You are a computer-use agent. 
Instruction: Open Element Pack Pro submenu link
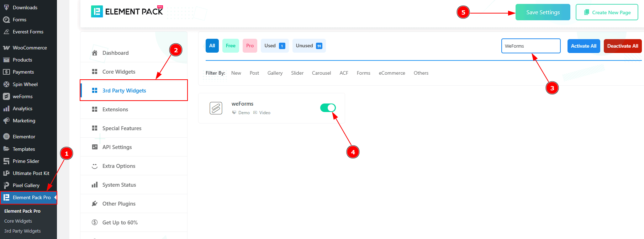coord(22,211)
